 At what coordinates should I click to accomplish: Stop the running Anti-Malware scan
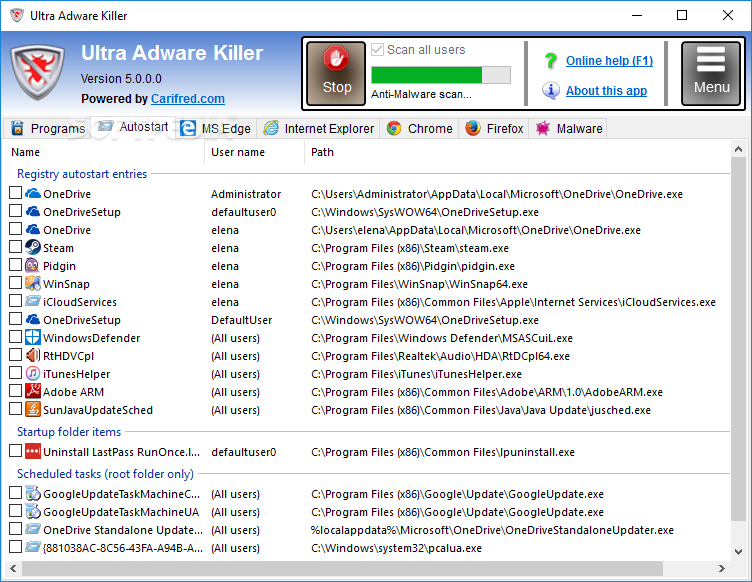click(336, 73)
